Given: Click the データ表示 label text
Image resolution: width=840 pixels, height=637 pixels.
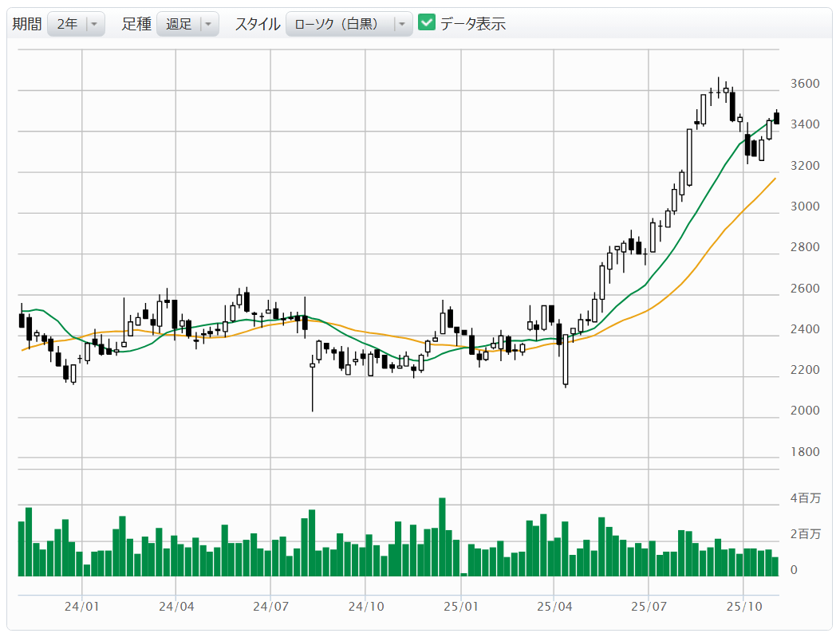Looking at the screenshot, I should click(x=473, y=24).
